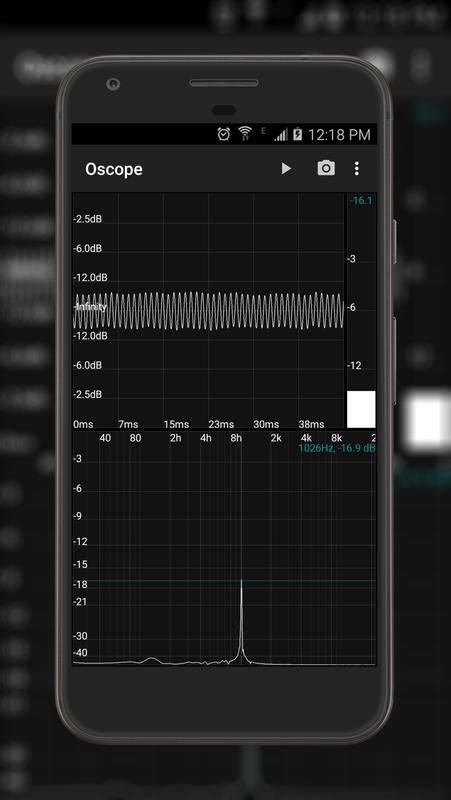Tap the waveform trace in oscilloscope view
The width and height of the screenshot is (451, 800).
208,311
